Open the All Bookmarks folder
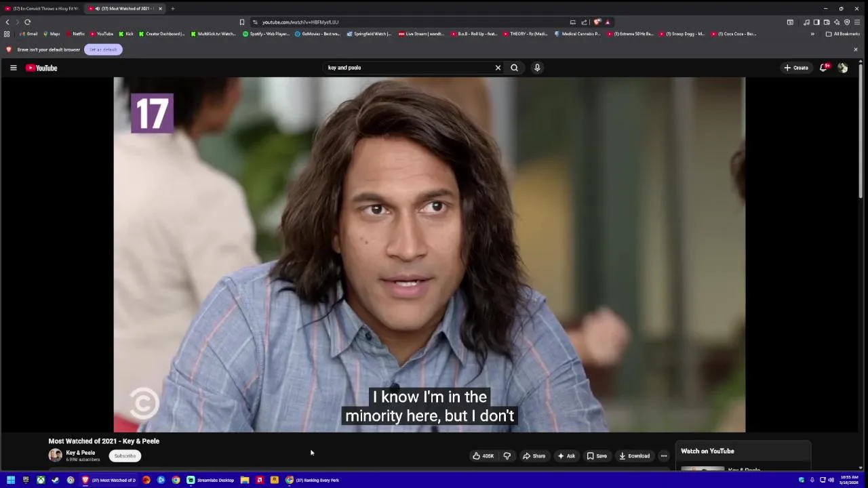 tap(842, 34)
